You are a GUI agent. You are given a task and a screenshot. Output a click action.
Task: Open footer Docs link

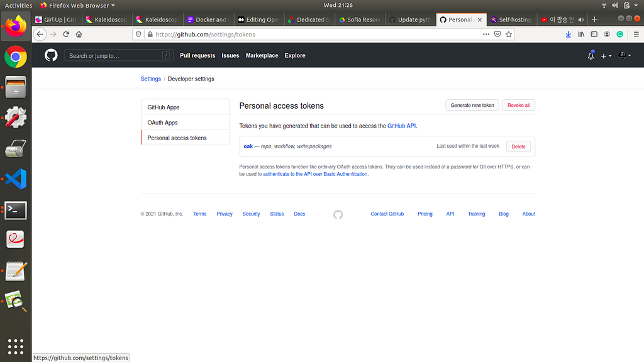click(299, 214)
